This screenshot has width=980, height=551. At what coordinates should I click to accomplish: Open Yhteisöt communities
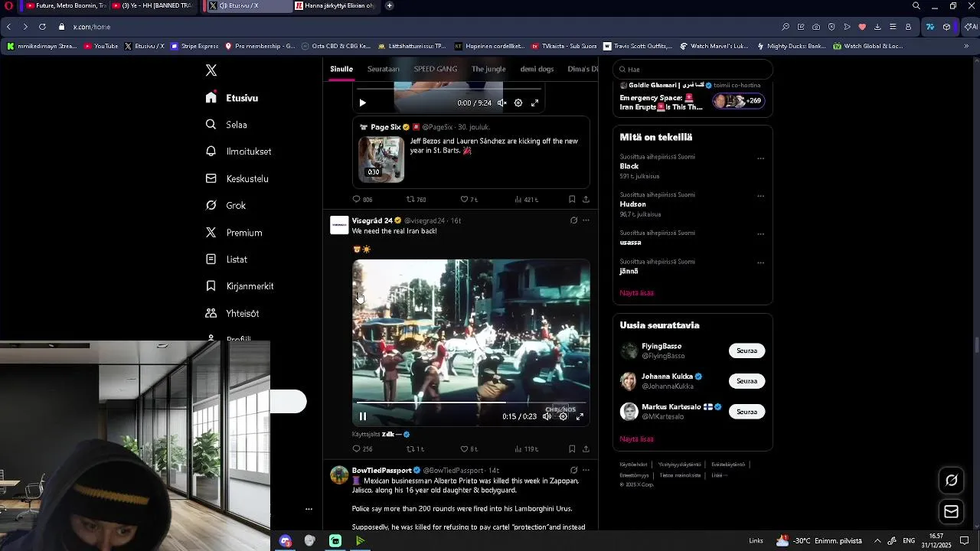pos(233,313)
